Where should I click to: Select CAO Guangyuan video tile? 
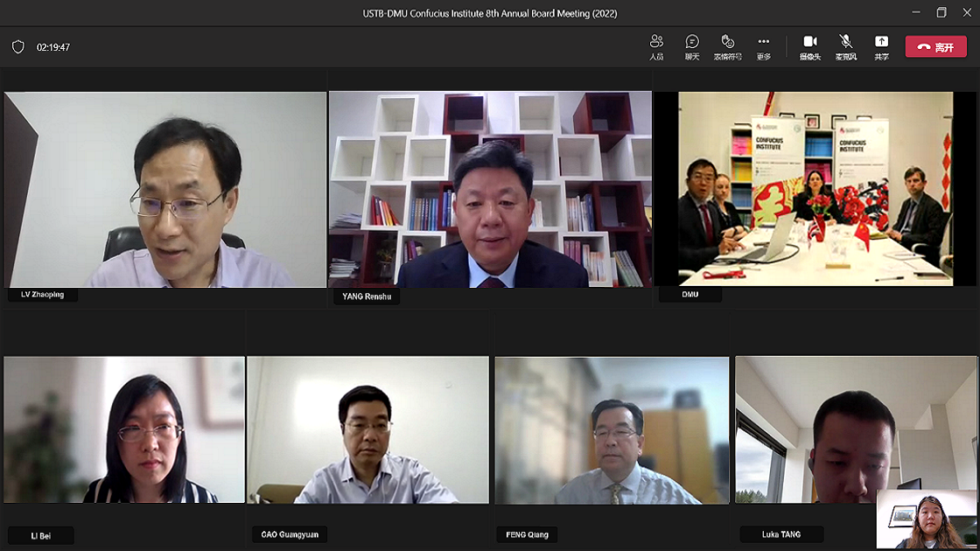point(367,429)
